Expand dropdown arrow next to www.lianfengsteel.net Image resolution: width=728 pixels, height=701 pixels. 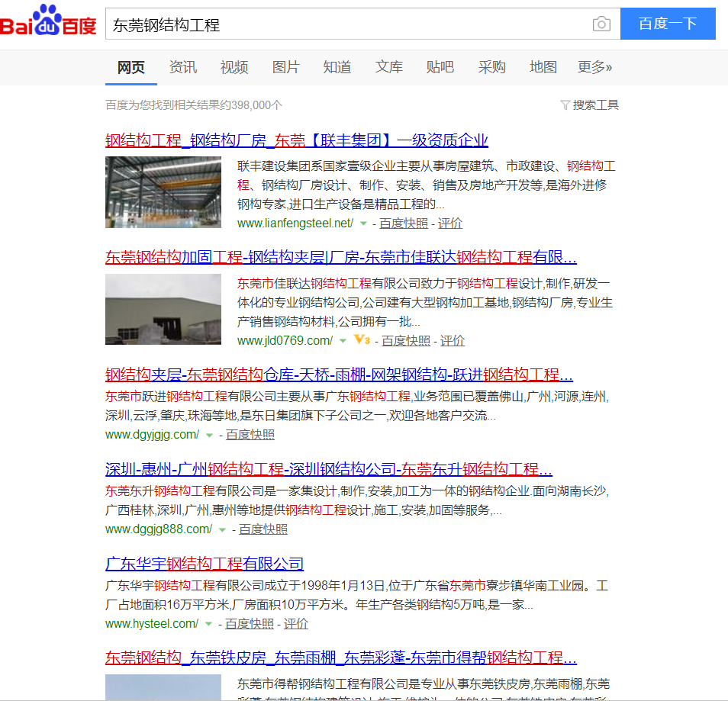click(x=363, y=223)
